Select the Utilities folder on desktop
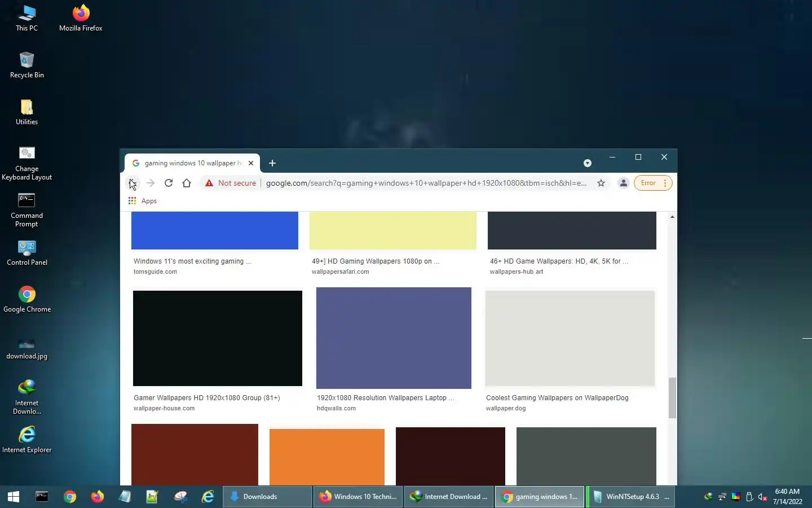Screen dimensions: 812x508 click(x=27, y=112)
